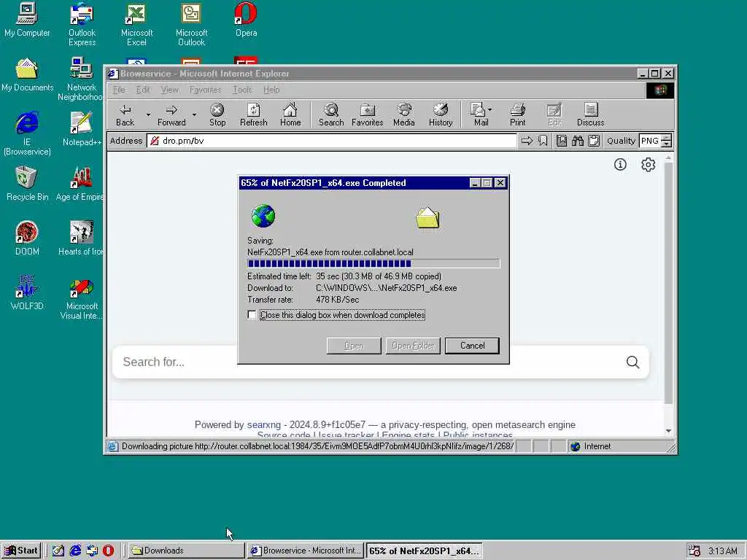The width and height of the screenshot is (747, 560).
Task: Select the WOLF3D desktop shortcut
Action: pyautogui.click(x=27, y=292)
